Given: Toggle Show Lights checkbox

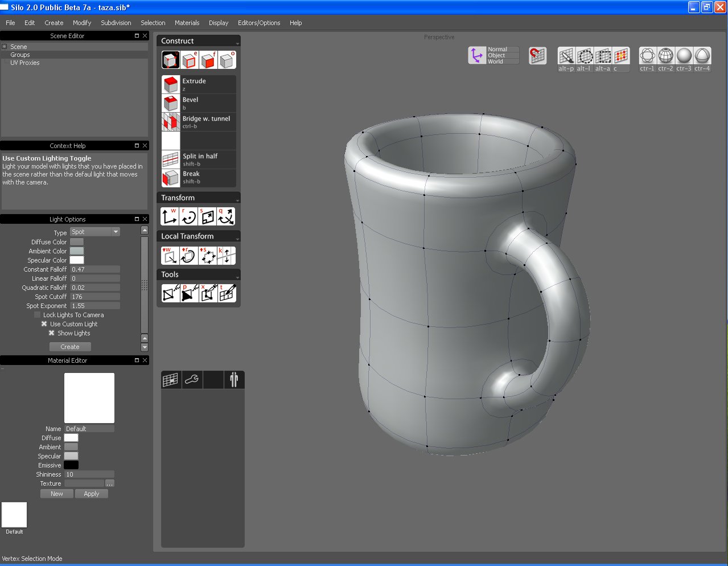Looking at the screenshot, I should [x=52, y=333].
